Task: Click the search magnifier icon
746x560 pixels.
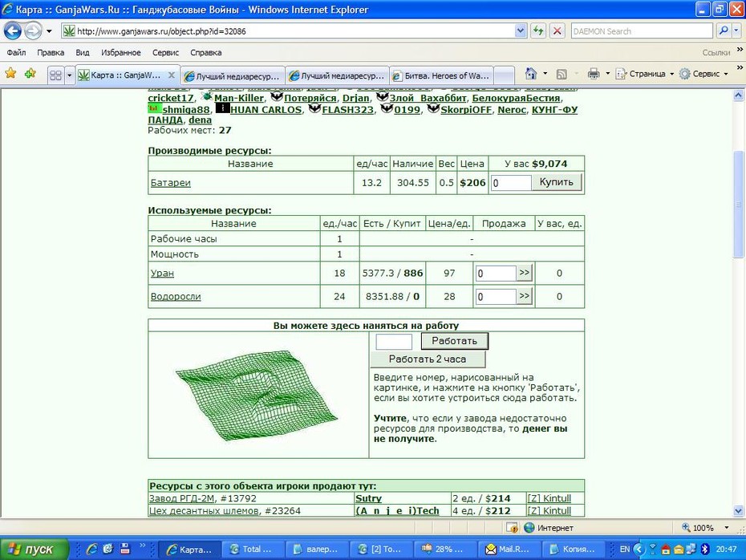Action: tap(724, 31)
